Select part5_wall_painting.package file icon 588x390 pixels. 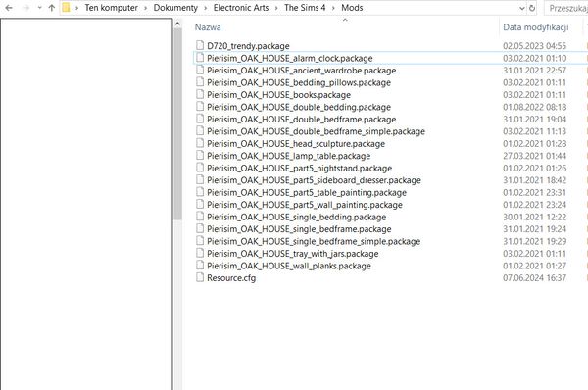coord(200,205)
